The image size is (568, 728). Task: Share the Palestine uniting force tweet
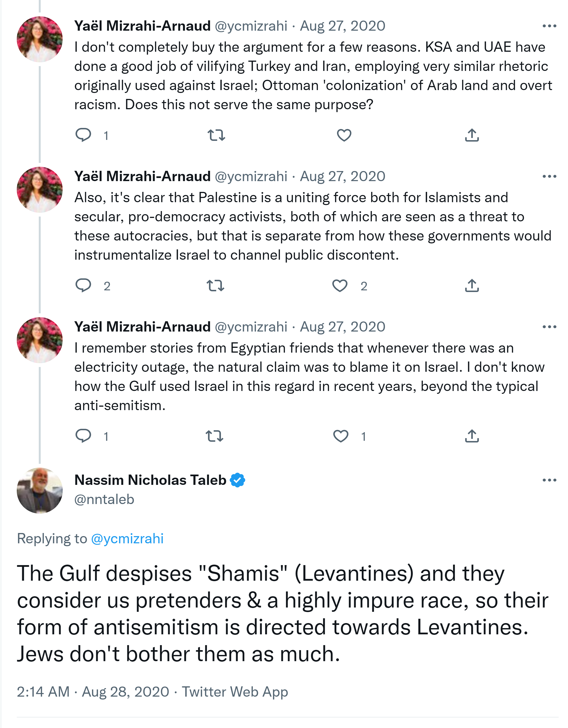click(472, 286)
